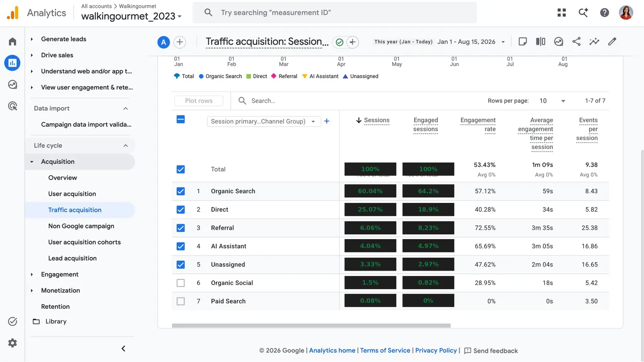644x362 pixels.
Task: Open the Retention report
Action: tap(55, 306)
